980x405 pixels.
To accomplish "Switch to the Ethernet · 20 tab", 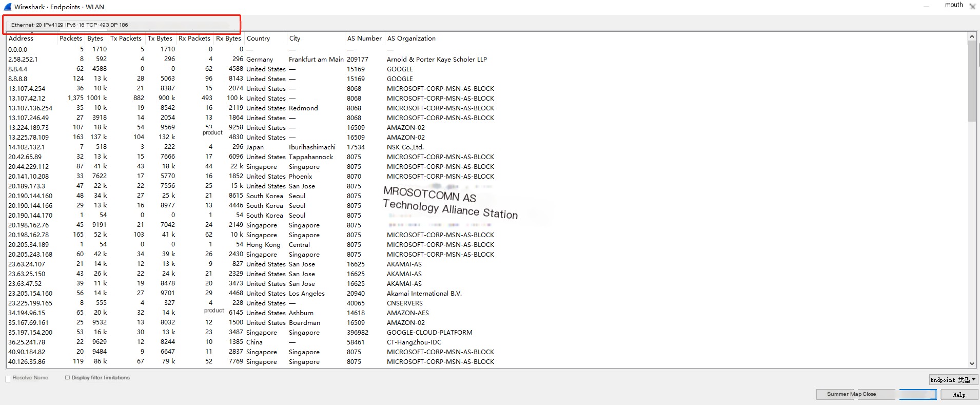I will (26, 25).
